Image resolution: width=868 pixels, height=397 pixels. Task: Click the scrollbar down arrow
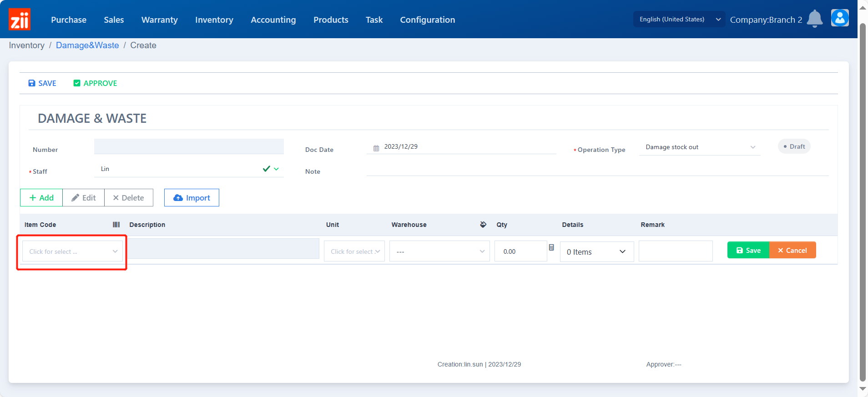(863, 389)
